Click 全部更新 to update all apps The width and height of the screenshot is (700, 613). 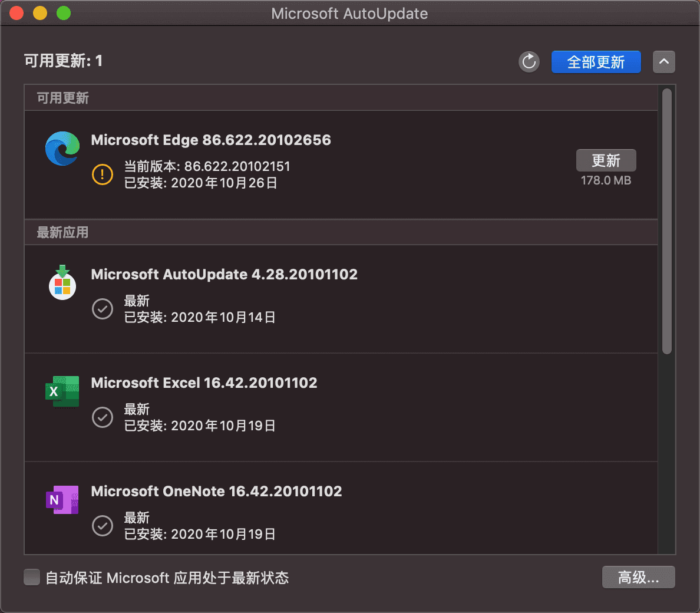pos(596,61)
